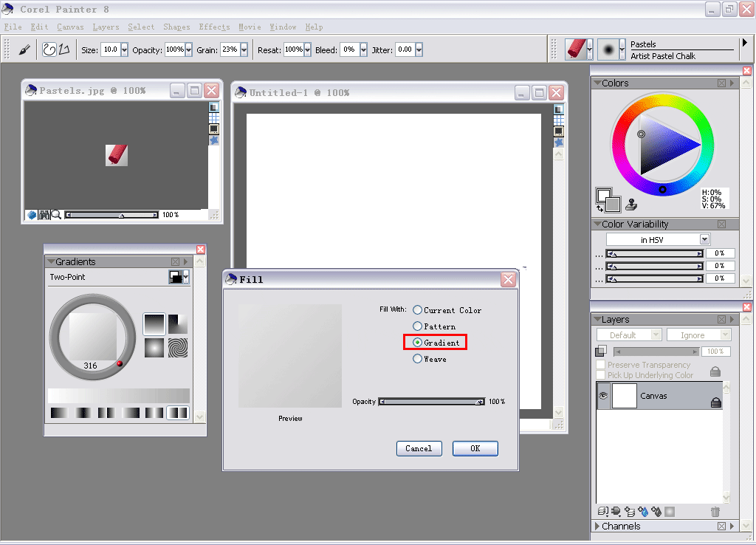
Task: Collapse the Colors panel triangle
Action: [597, 83]
